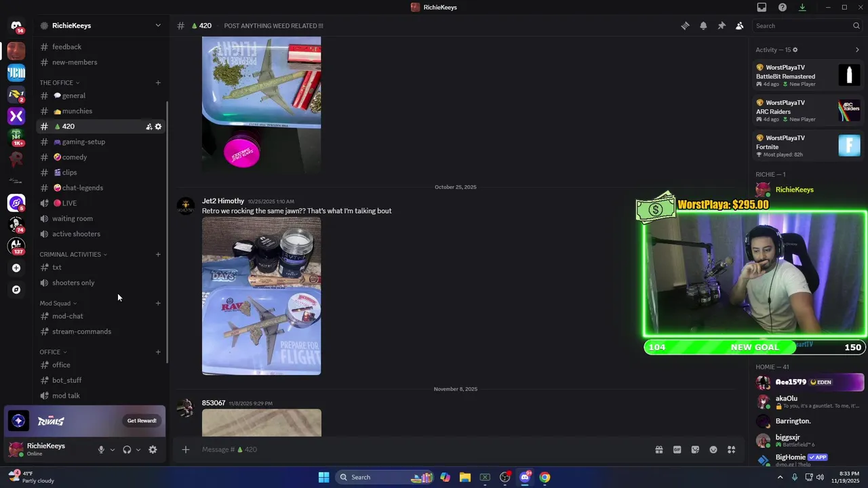Click the plus attach button in message bar
Screen dimensions: 868x488
point(185,449)
